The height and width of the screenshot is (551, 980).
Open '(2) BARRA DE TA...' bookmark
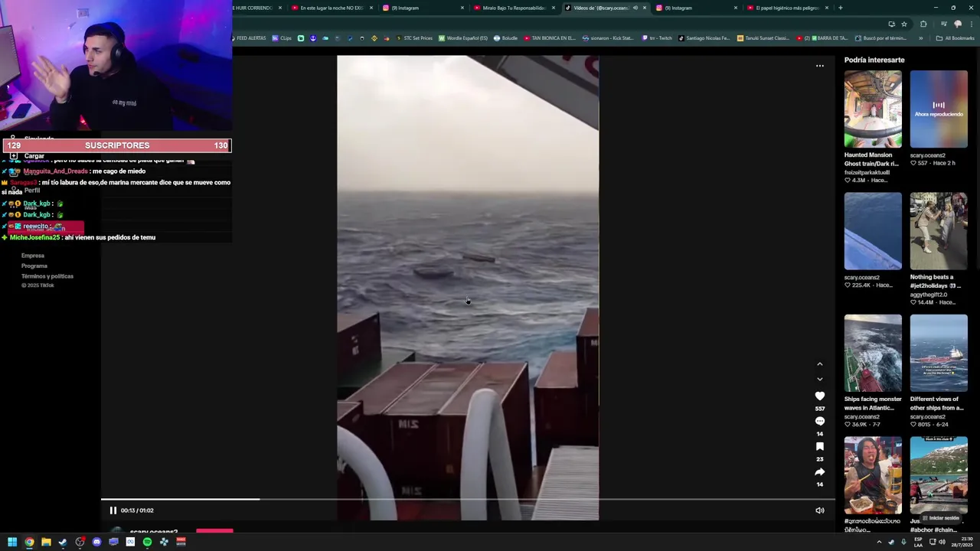coord(822,38)
